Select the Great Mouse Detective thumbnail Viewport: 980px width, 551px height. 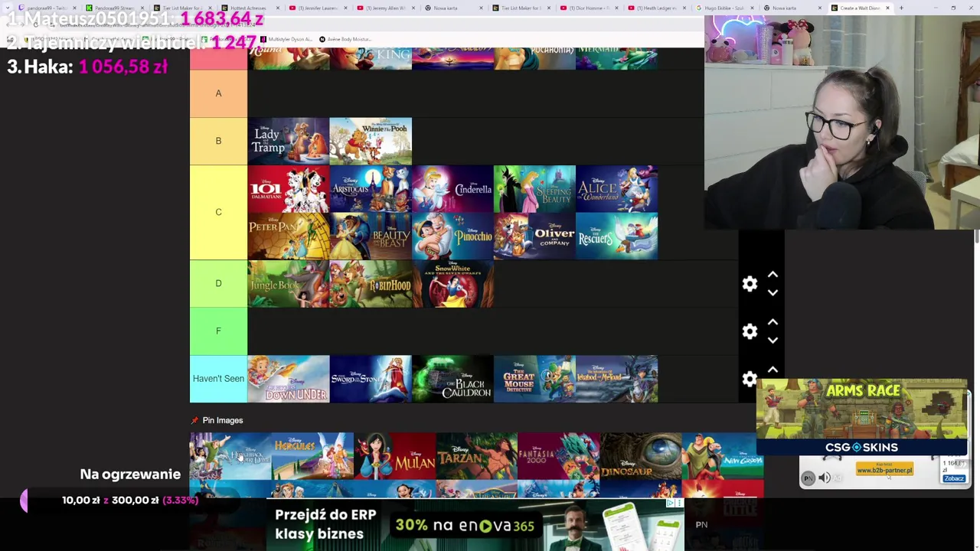coord(534,379)
